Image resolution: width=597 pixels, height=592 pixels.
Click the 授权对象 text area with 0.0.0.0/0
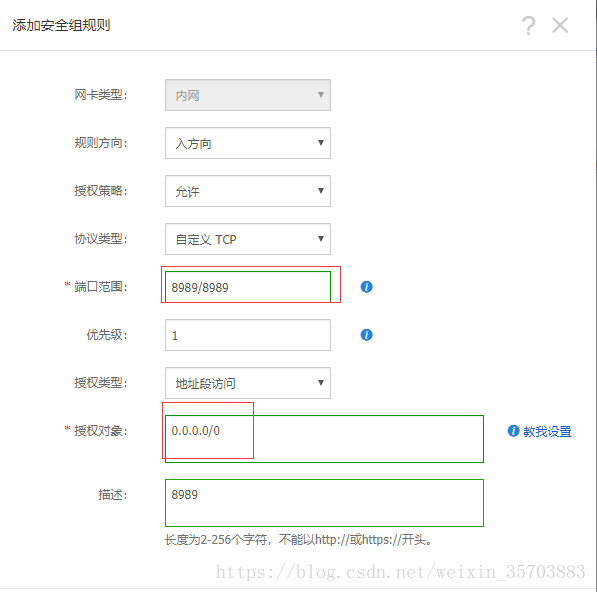pyautogui.click(x=324, y=439)
